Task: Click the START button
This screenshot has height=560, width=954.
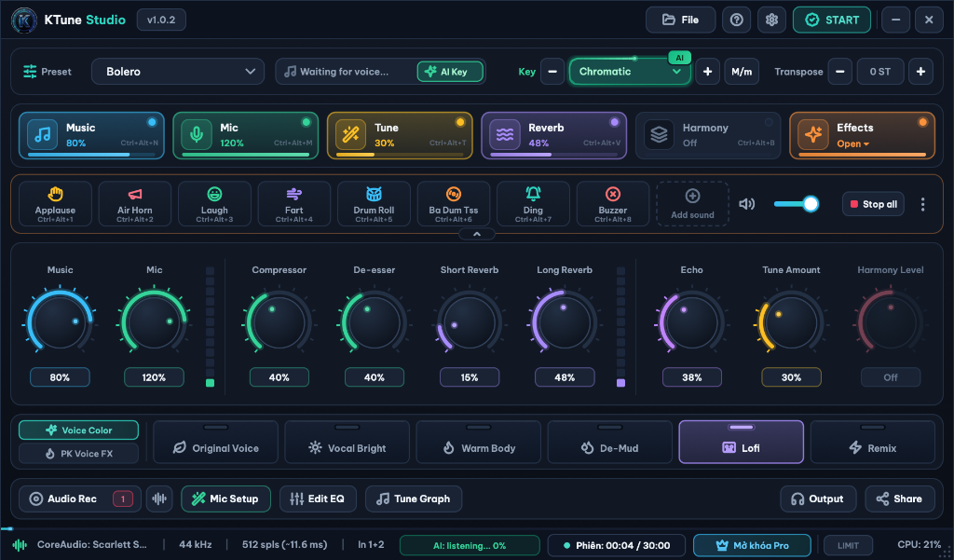Action: (x=832, y=20)
